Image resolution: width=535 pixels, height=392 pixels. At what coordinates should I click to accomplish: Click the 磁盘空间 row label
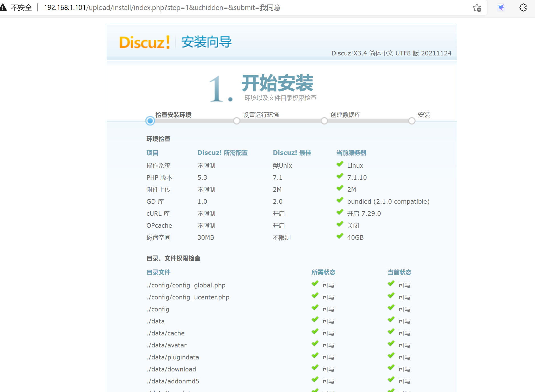pos(158,237)
